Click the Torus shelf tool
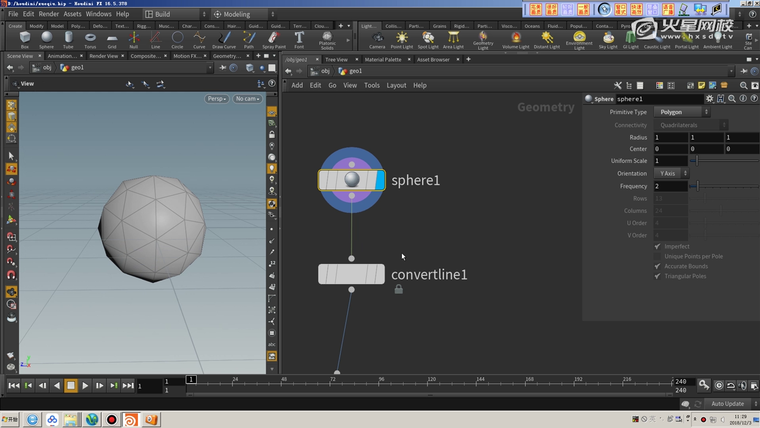The image size is (760, 428). 90,39
